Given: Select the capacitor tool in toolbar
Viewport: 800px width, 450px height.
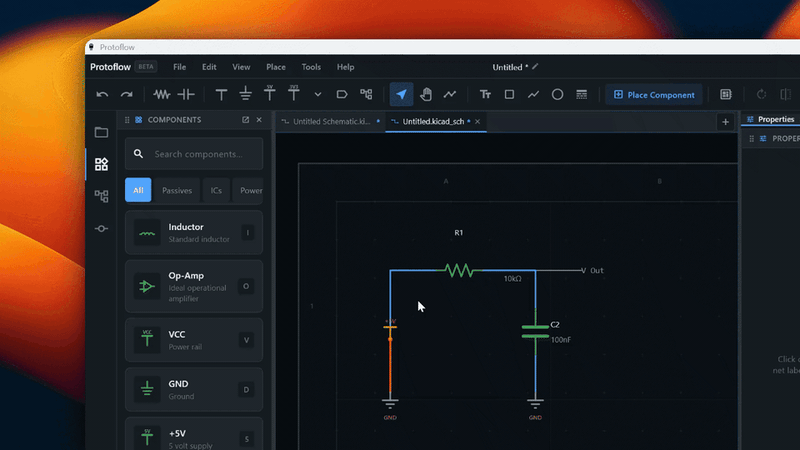Looking at the screenshot, I should (x=186, y=94).
